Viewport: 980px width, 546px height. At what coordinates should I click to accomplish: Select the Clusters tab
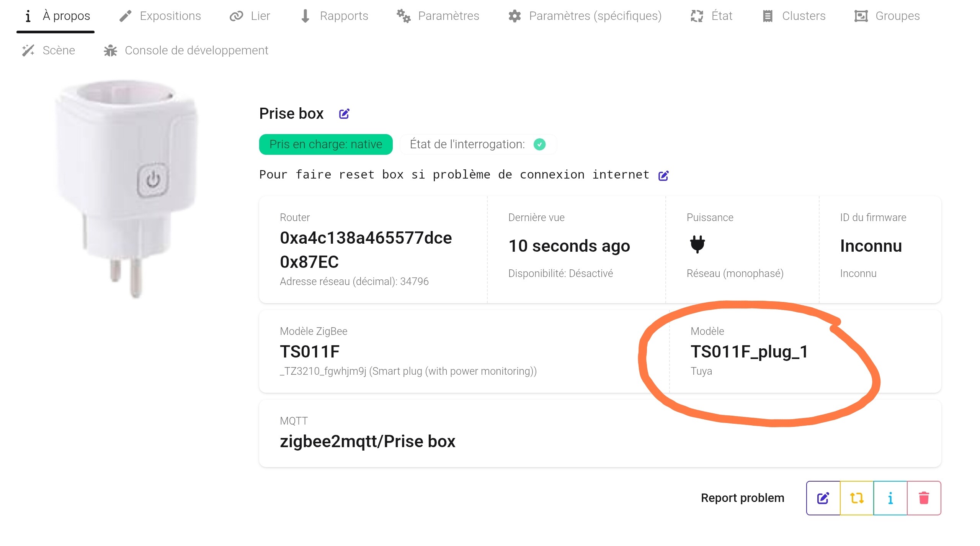tap(794, 16)
